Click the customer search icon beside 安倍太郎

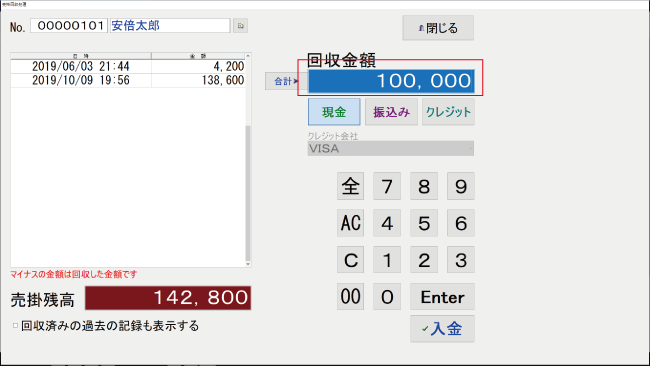pyautogui.click(x=240, y=26)
